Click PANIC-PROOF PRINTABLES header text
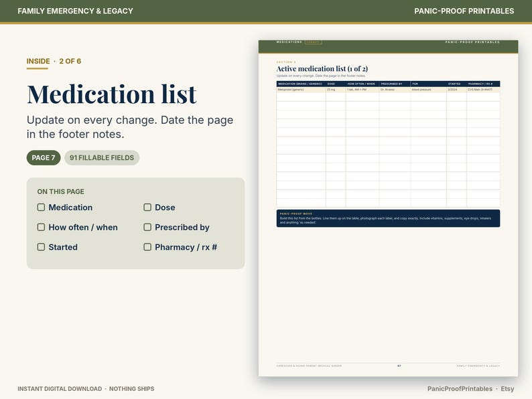Screen dimensions: 532x399 pos(464,11)
